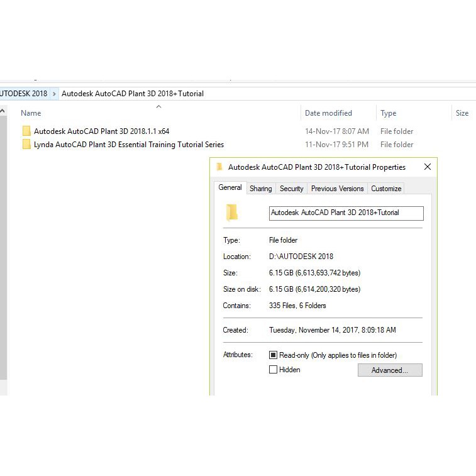Toggle the Read-only attribute checkbox
The height and width of the screenshot is (476, 476).
[x=273, y=355]
